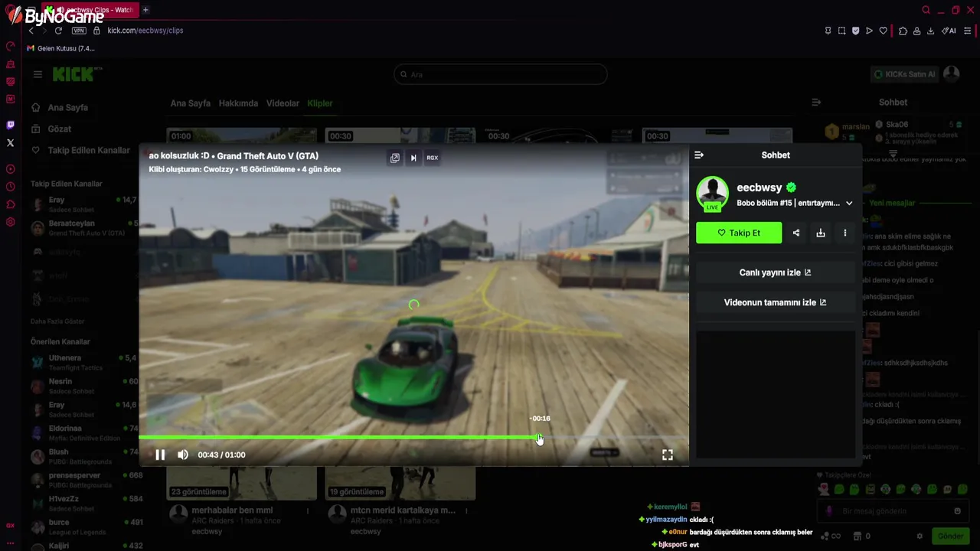Focus the Ara search field
Screen dimensions: 980x551
(x=501, y=74)
